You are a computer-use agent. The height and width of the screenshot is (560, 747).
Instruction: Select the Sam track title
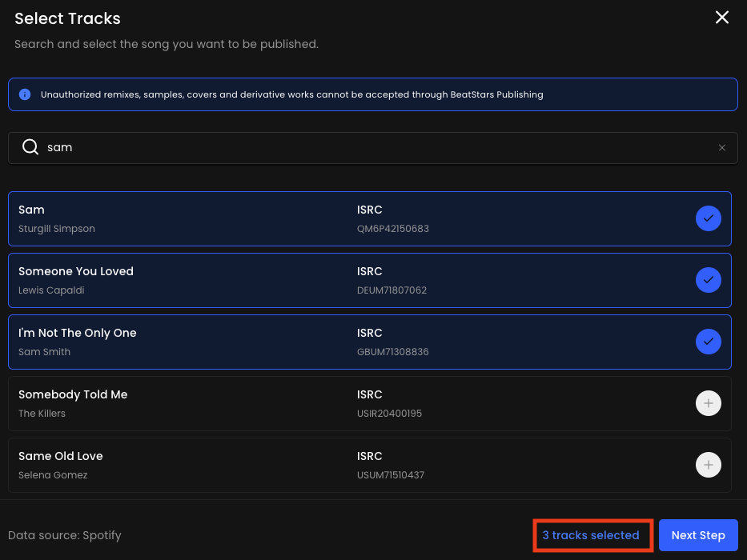(31, 210)
